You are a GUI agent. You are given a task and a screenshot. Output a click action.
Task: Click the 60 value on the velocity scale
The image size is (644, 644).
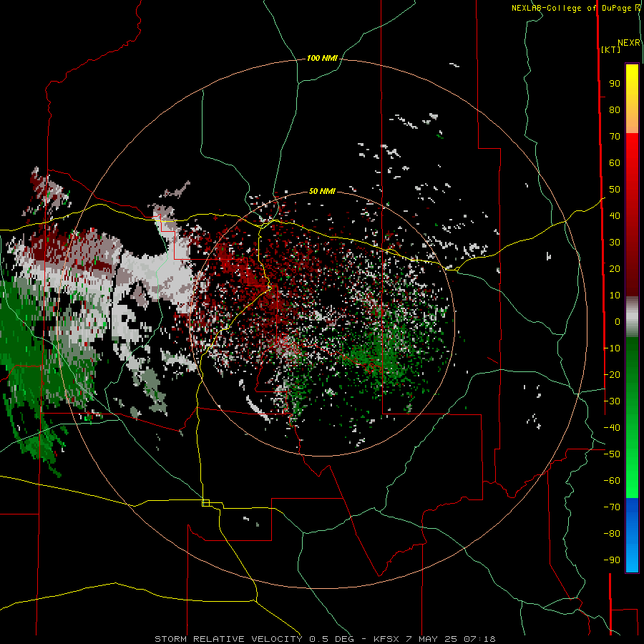615,163
